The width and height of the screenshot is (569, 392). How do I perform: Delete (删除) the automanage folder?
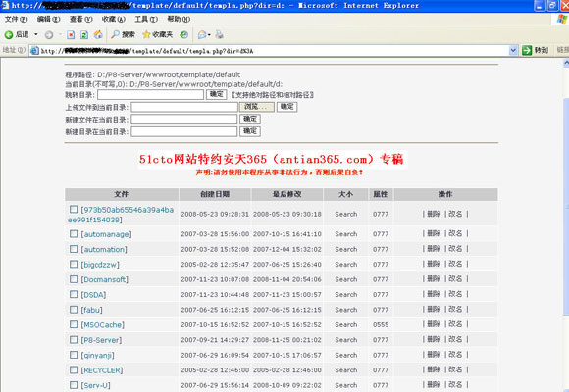tap(434, 234)
